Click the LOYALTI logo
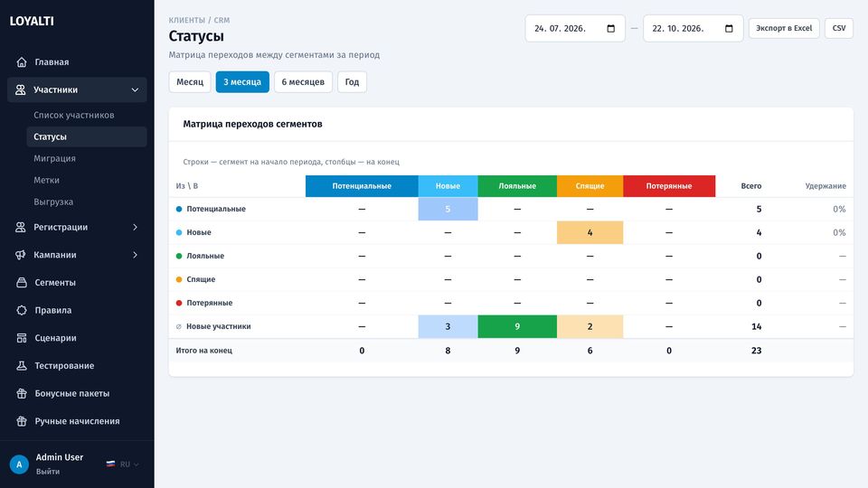Screen dimensions: 868x488 [x=32, y=21]
